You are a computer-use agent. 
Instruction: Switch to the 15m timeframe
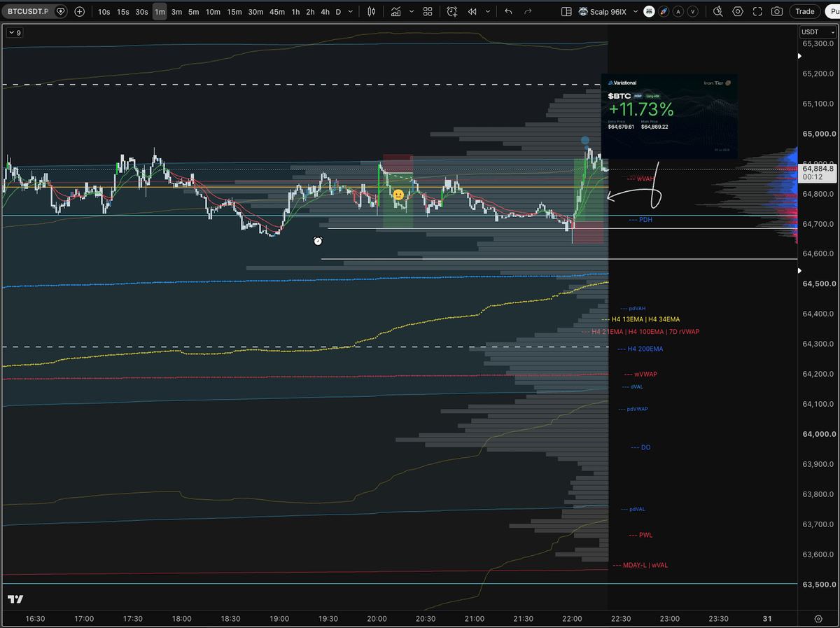[x=234, y=11]
